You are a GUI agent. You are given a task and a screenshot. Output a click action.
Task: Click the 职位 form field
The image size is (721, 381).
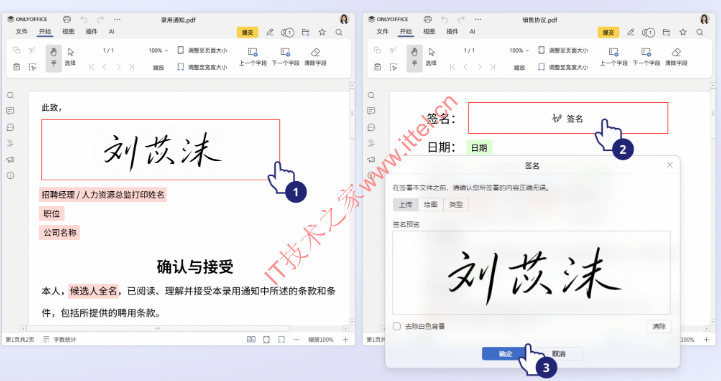tap(52, 213)
